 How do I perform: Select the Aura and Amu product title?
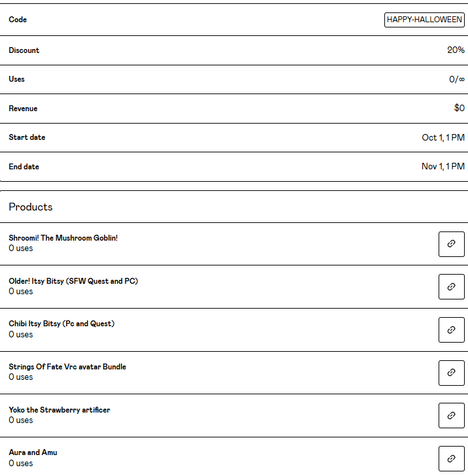[x=33, y=452]
